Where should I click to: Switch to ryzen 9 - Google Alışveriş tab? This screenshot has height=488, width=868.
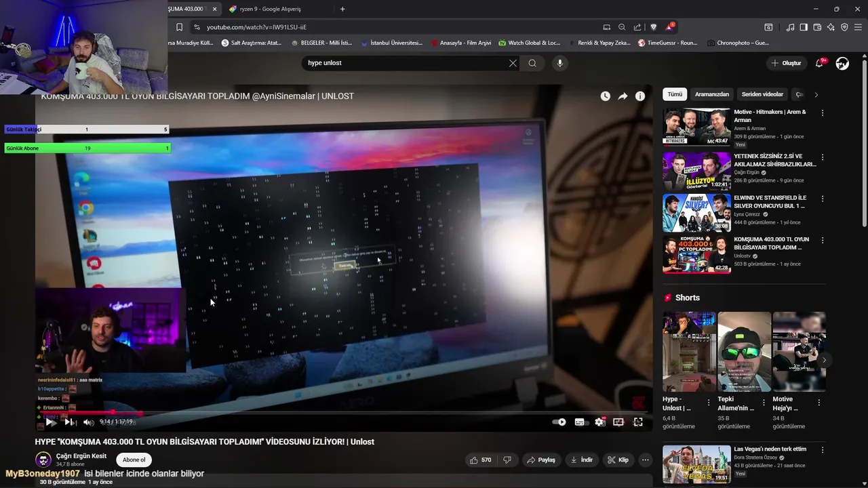pyautogui.click(x=271, y=9)
